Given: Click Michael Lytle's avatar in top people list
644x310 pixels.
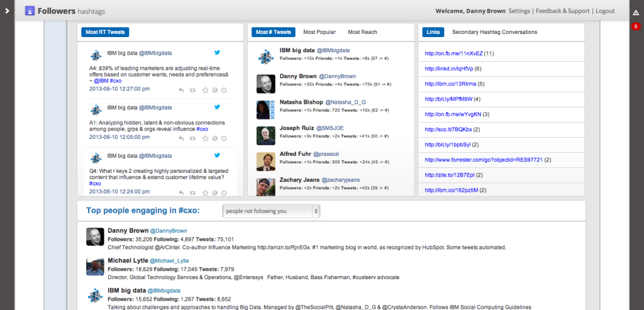Looking at the screenshot, I should pyautogui.click(x=95, y=267).
